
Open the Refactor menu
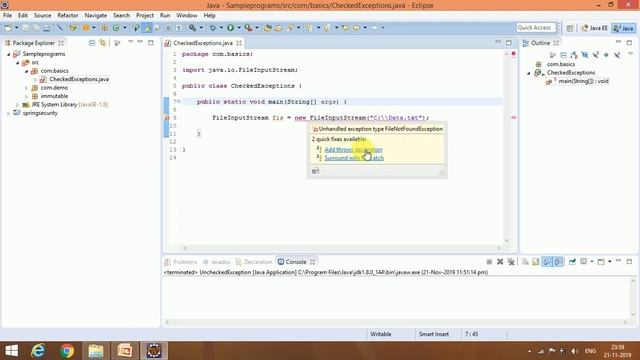[68, 16]
